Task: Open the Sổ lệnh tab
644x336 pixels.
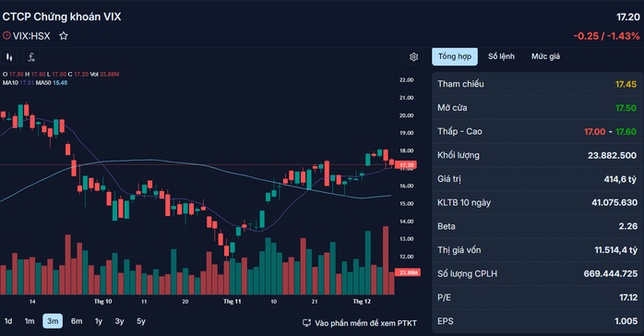Action: point(501,56)
